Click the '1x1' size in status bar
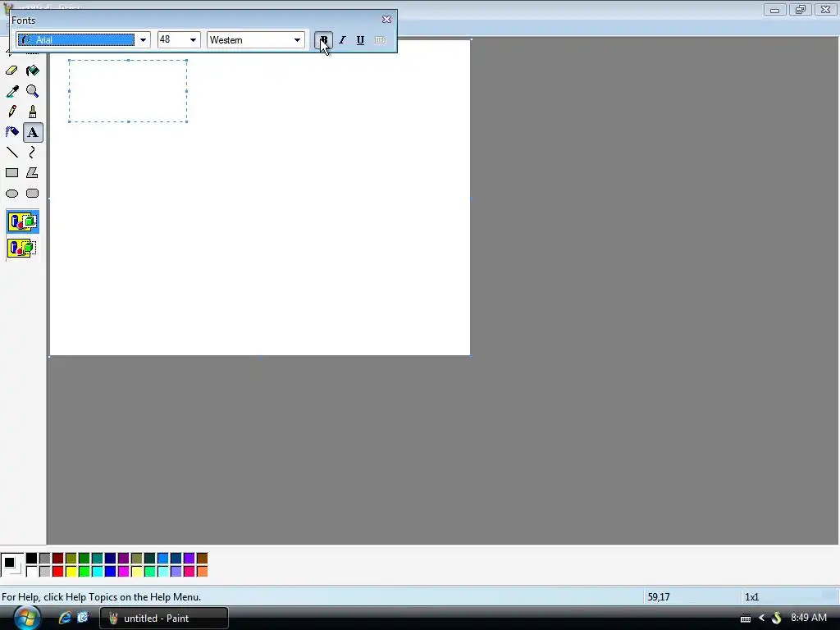Image resolution: width=840 pixels, height=630 pixels. [x=751, y=597]
